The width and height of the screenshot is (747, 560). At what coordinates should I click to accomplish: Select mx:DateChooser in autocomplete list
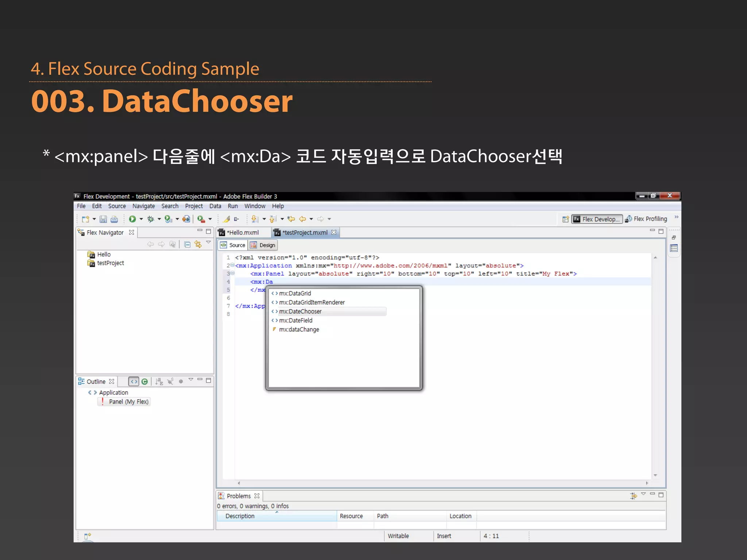point(329,312)
